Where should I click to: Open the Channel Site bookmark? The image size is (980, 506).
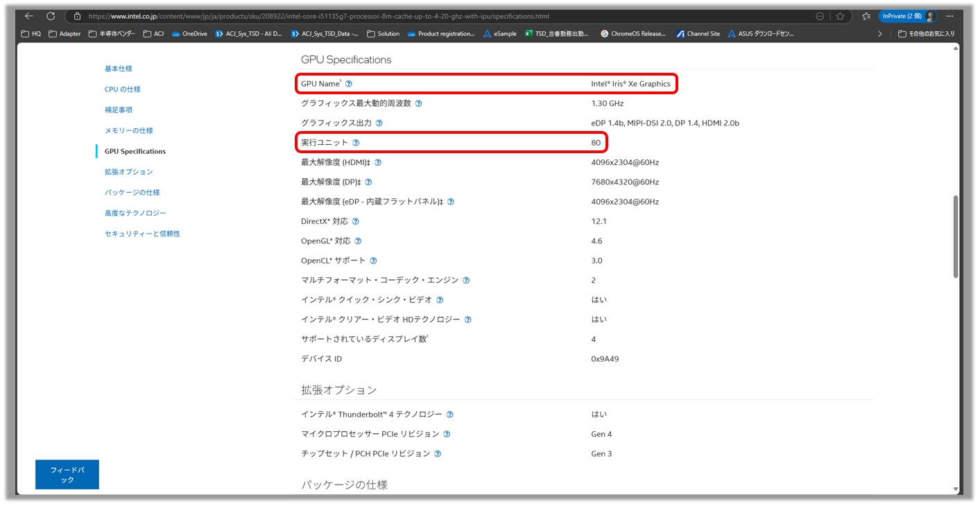pos(698,33)
